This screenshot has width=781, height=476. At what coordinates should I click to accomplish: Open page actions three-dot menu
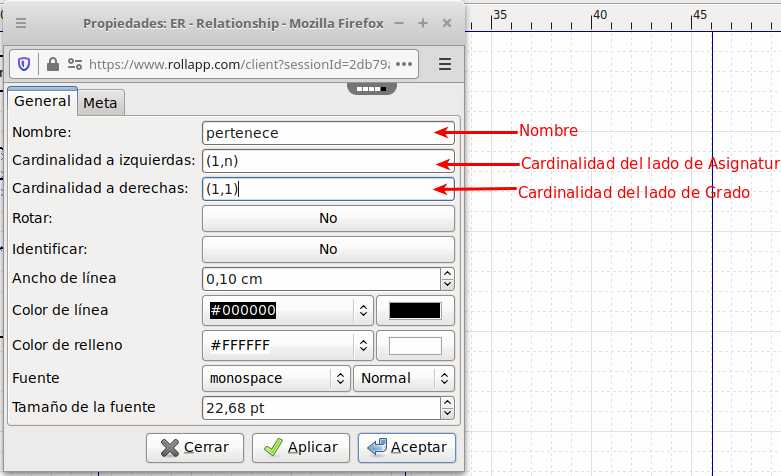[x=404, y=64]
